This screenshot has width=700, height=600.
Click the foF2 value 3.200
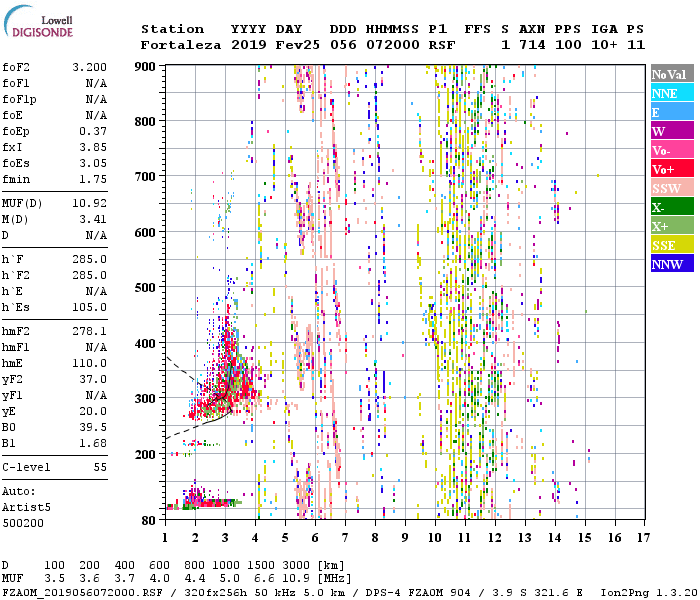click(89, 67)
